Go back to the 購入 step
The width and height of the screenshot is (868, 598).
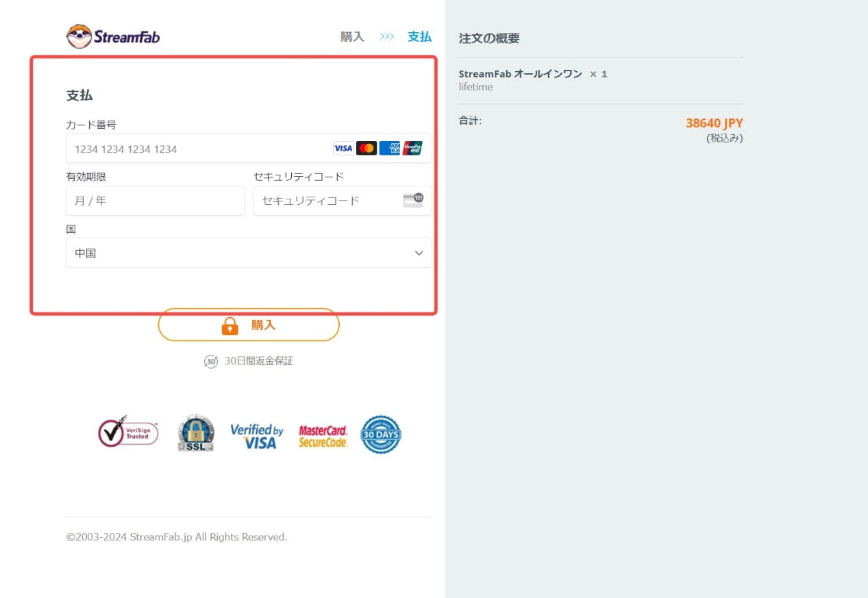tap(352, 37)
